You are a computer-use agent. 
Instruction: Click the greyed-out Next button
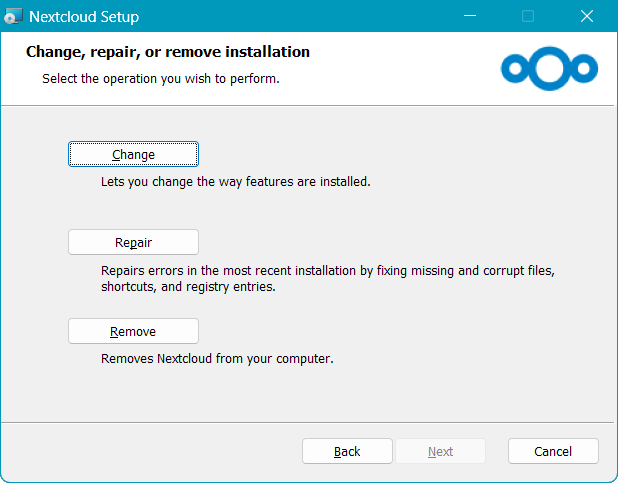(x=440, y=451)
